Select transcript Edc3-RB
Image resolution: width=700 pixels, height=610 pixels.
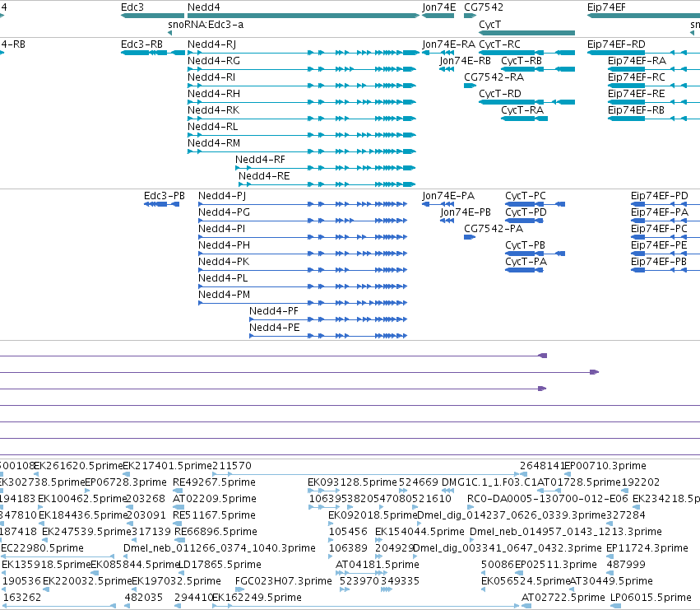click(141, 44)
